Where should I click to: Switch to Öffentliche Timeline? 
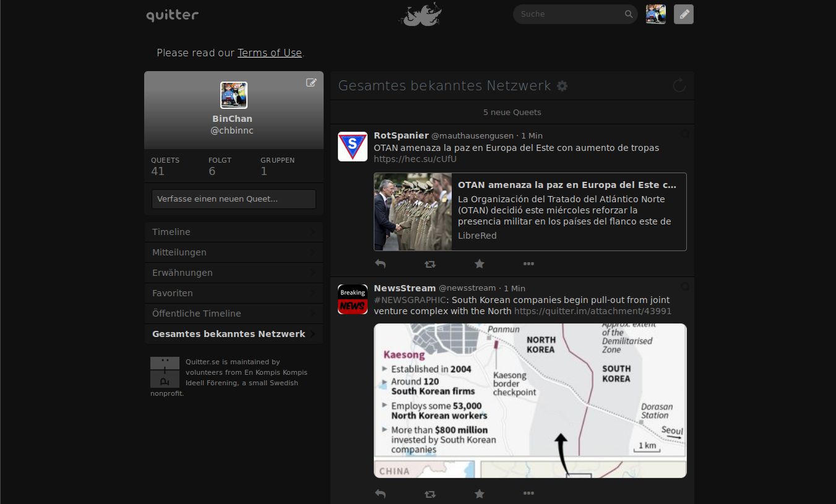click(234, 314)
